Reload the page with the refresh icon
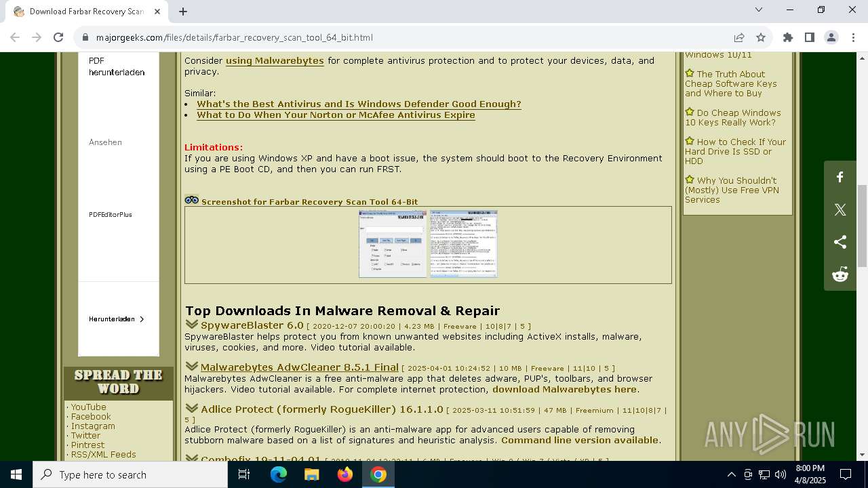Image resolution: width=868 pixels, height=488 pixels. click(x=58, y=37)
